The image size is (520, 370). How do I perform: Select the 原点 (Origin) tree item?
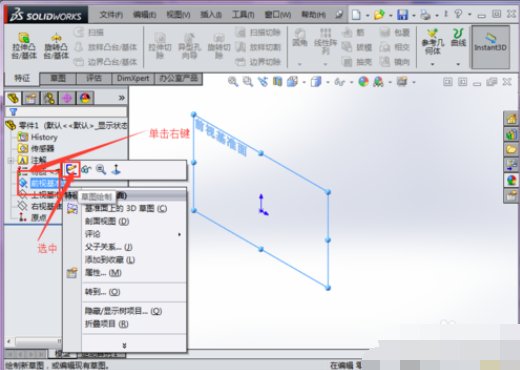click(x=32, y=218)
